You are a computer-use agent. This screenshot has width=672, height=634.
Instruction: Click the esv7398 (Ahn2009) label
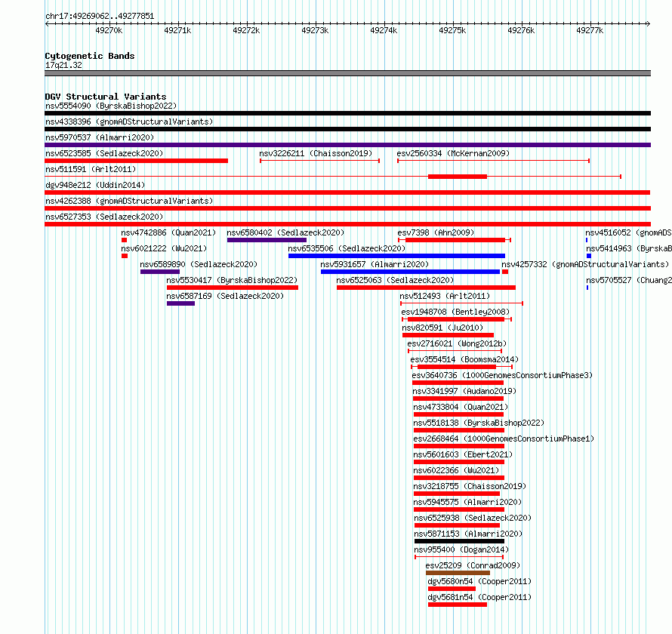point(436,232)
